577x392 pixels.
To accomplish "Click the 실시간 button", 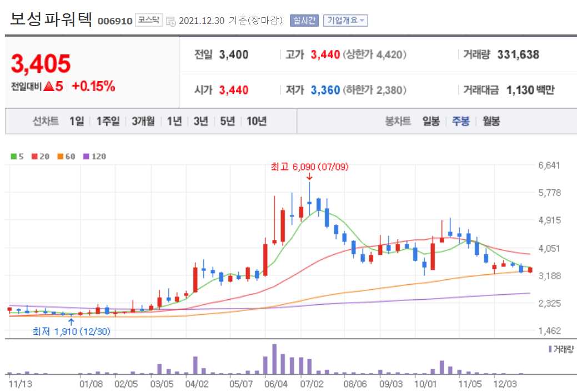I will [304, 20].
